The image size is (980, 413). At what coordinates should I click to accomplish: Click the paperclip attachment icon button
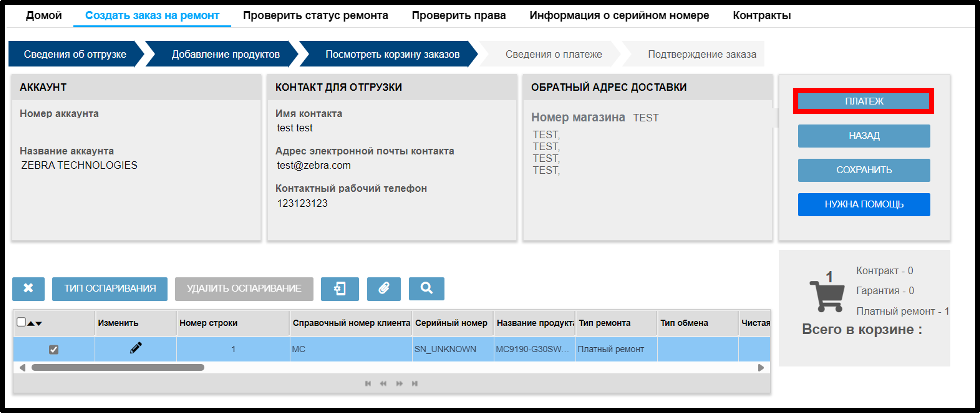pos(383,289)
